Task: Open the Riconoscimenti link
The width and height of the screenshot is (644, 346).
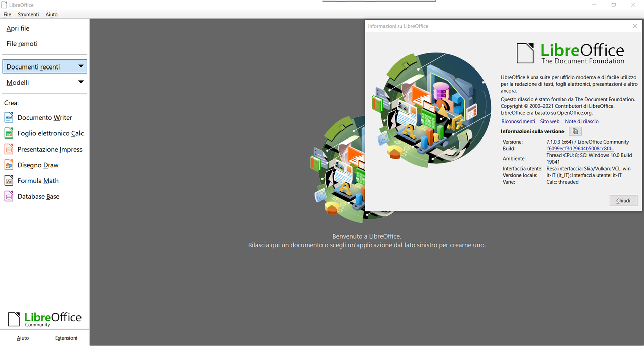Action: pyautogui.click(x=518, y=121)
